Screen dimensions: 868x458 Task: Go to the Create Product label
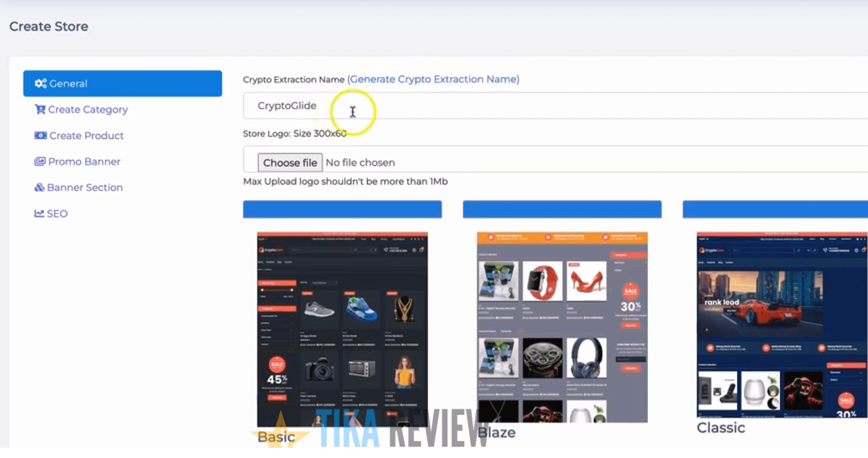pos(86,136)
